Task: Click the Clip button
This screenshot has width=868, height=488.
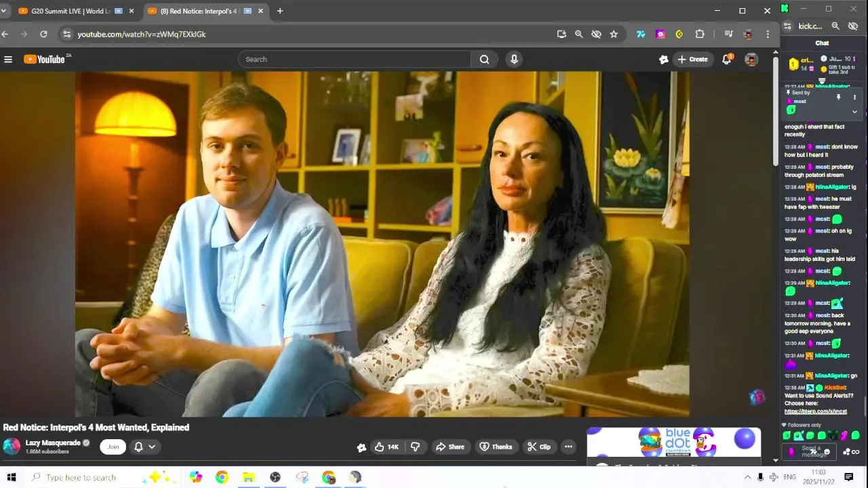Action: [539, 447]
